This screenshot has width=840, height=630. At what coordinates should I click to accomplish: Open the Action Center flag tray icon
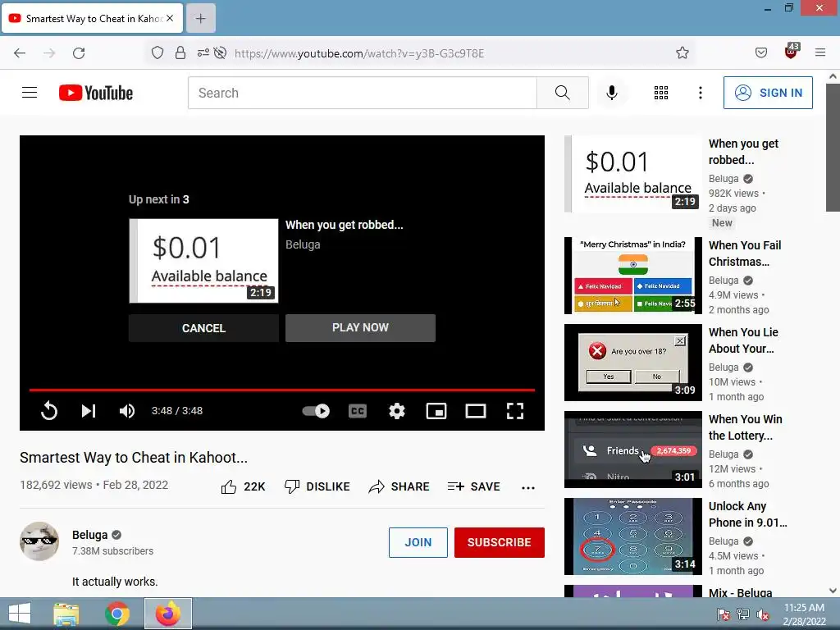pos(724,614)
